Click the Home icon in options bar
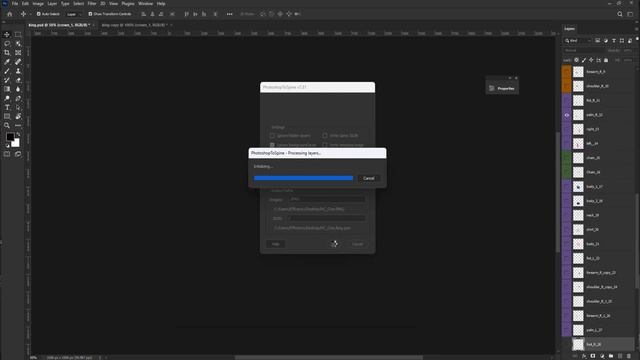The image size is (640, 360). [x=9, y=14]
